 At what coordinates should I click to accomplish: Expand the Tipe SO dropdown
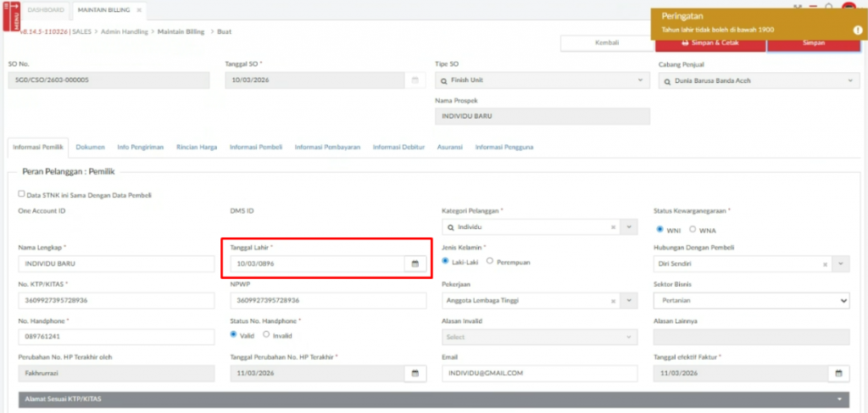[639, 81]
